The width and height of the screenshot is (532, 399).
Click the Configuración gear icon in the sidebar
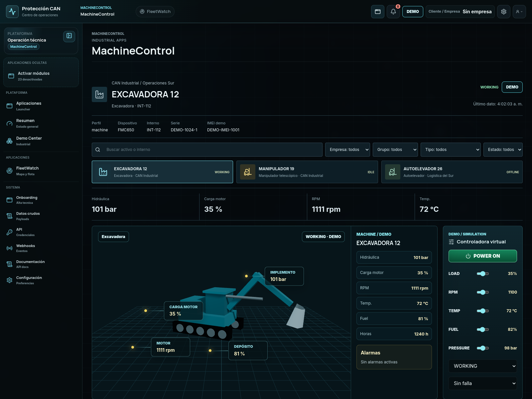pos(10,280)
